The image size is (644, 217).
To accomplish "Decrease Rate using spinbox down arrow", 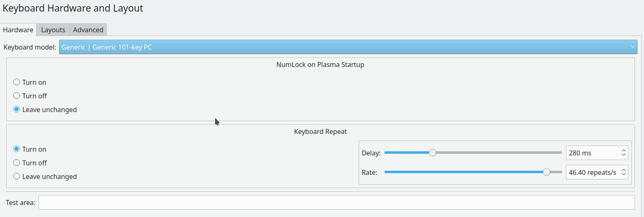I will (623, 175).
